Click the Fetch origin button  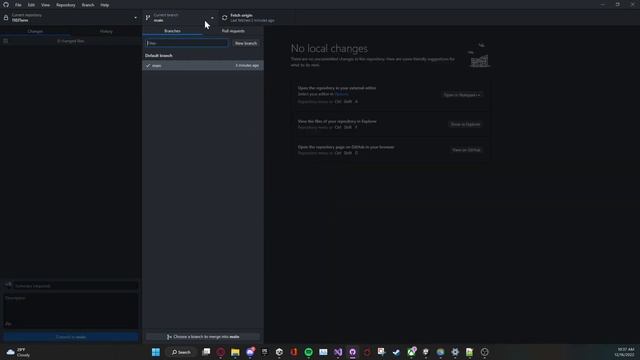256,18
